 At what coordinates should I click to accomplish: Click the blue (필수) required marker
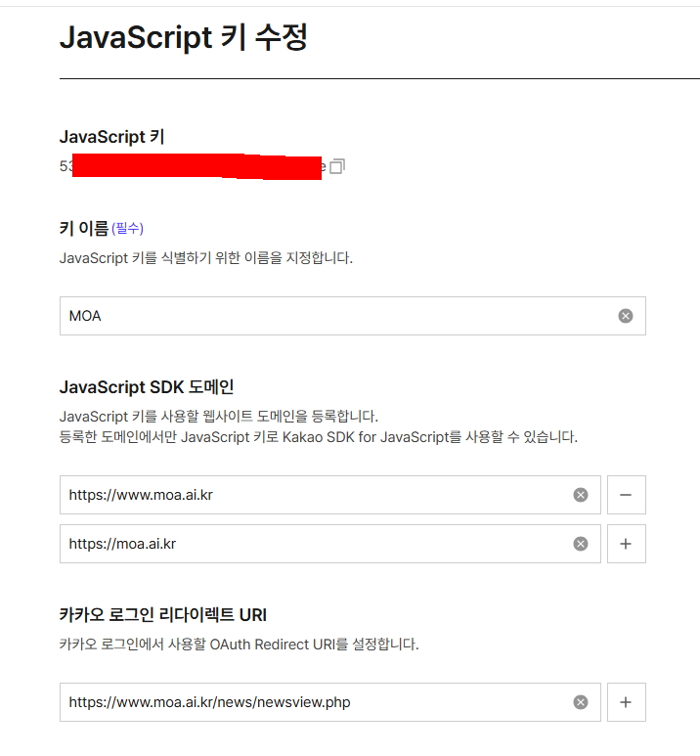coord(127,228)
